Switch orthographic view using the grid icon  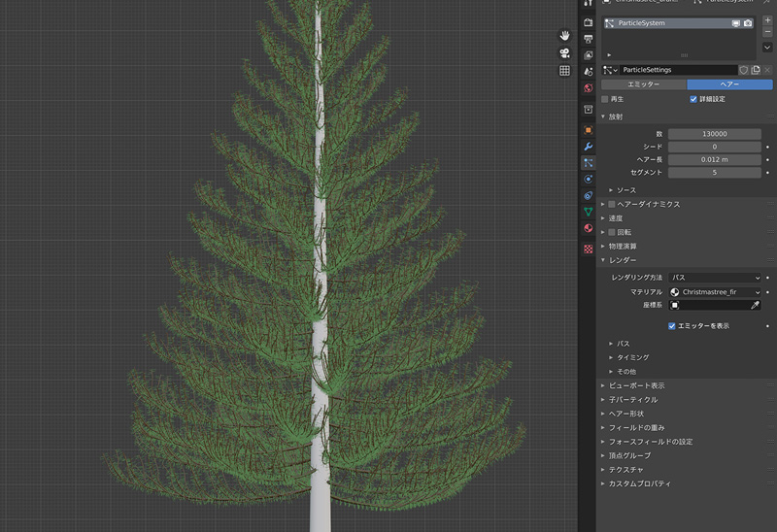(564, 71)
